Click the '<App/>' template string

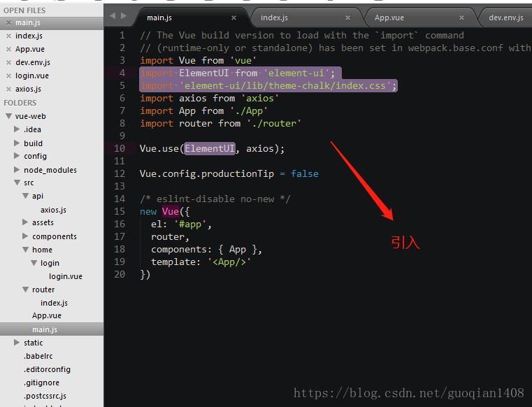point(229,262)
